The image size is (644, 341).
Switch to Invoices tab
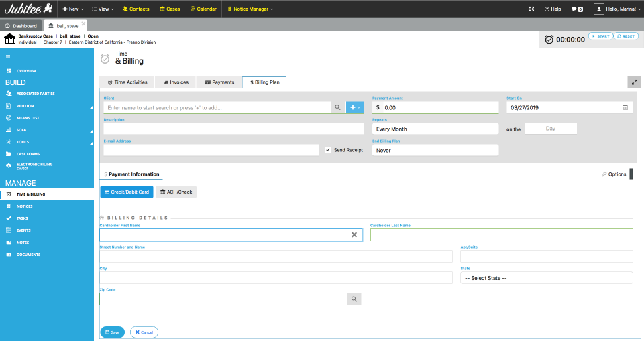[176, 82]
